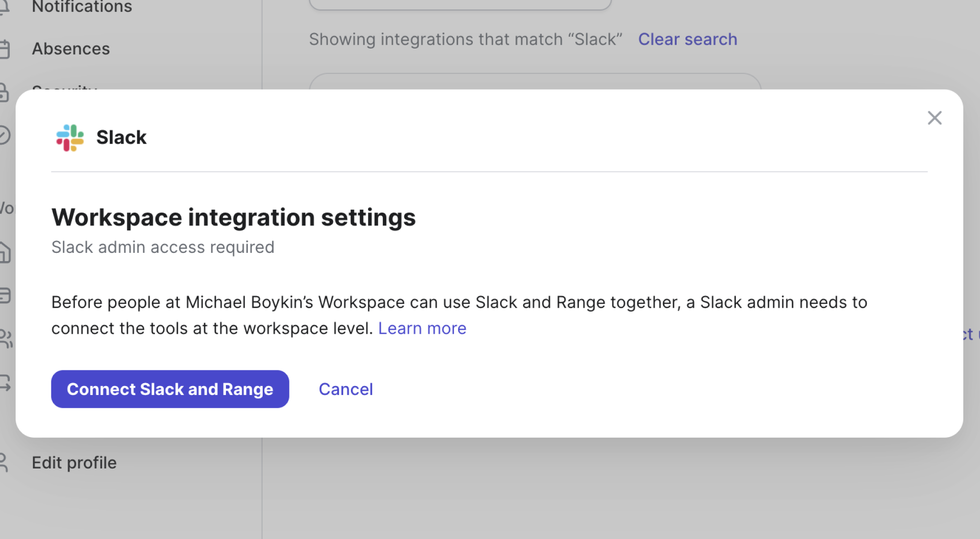Open the Learn more link
This screenshot has height=539, width=980.
pos(422,328)
